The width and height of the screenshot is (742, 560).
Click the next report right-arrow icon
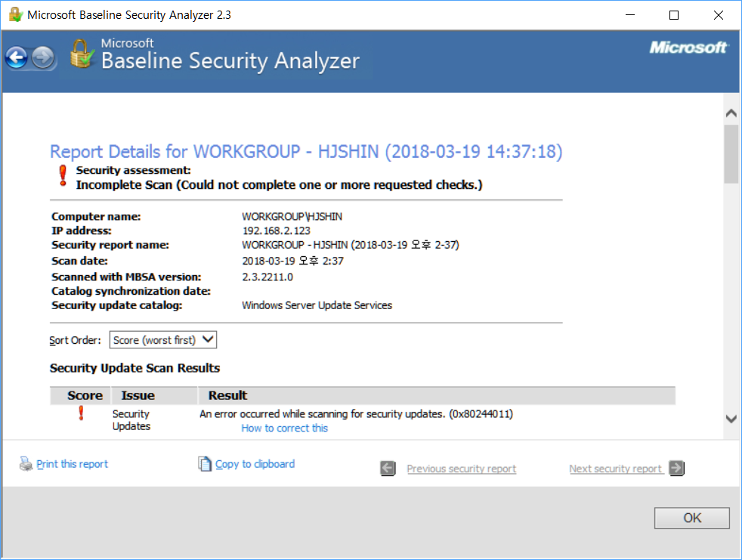[x=677, y=468]
